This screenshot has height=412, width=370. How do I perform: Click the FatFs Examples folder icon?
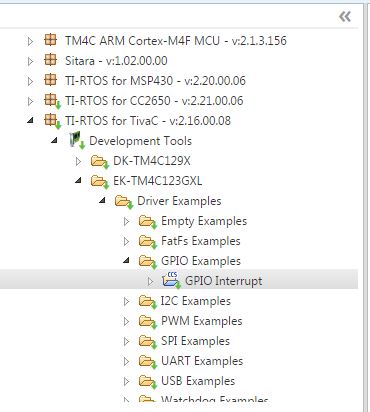[148, 242]
